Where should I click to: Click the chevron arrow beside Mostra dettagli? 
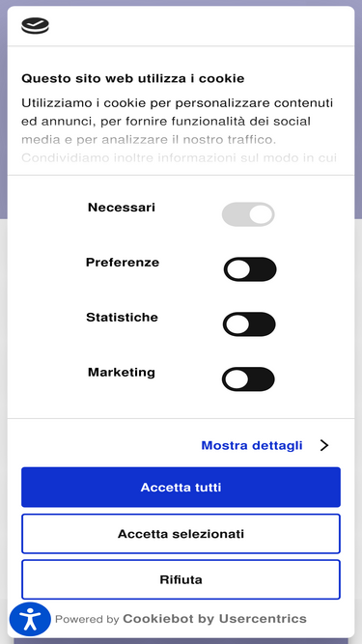[324, 446]
